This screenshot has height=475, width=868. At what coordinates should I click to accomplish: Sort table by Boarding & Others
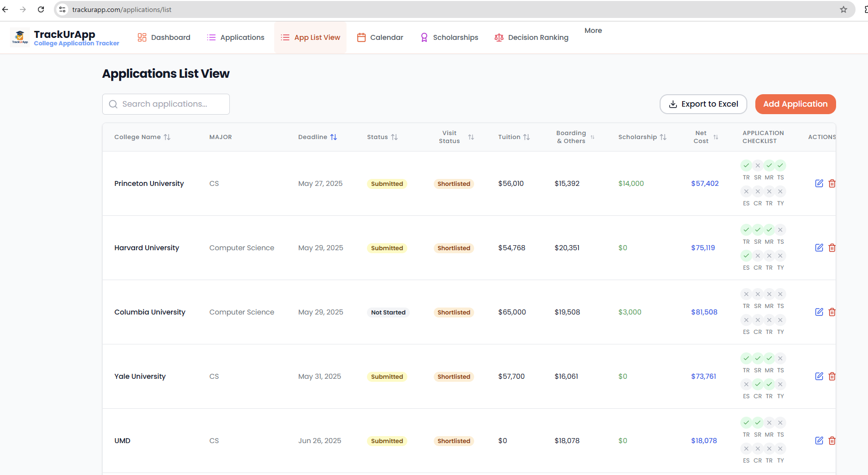pyautogui.click(x=575, y=137)
